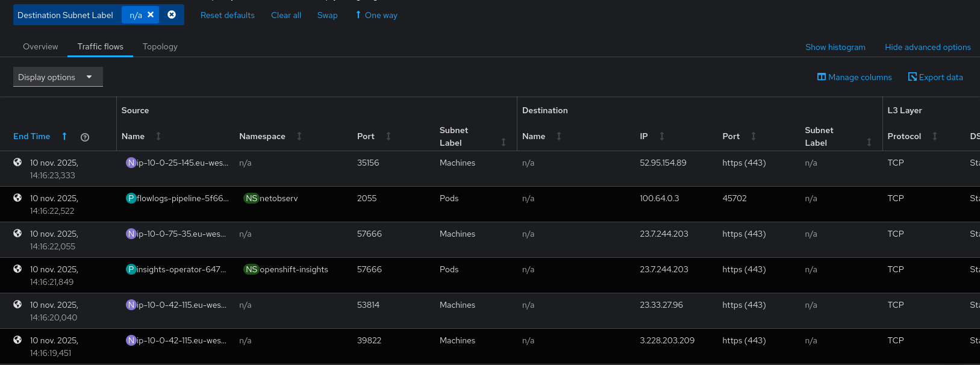This screenshot has width=980, height=365.
Task: Delete the Destination Subnet Label filter group
Action: point(172,15)
